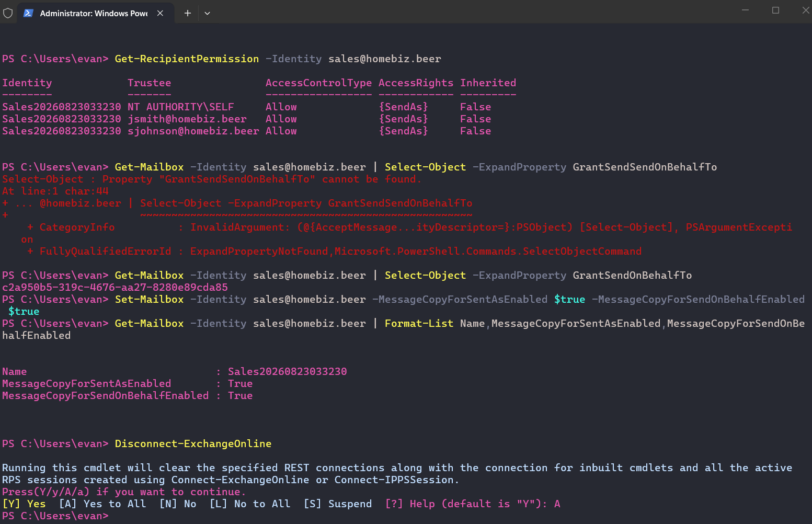Click the "[?] Help" prompt option
This screenshot has height=524, width=812.
click(410, 504)
